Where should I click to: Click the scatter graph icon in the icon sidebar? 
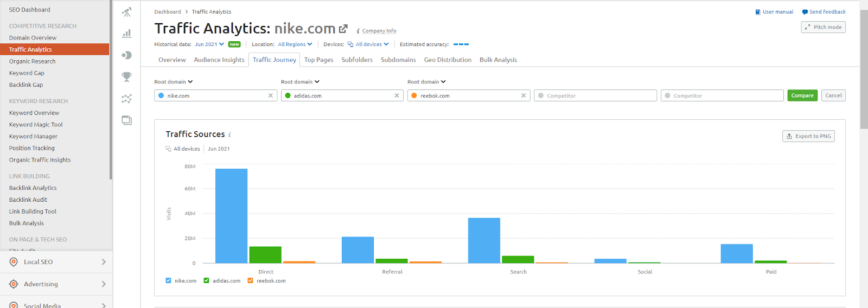point(126,99)
